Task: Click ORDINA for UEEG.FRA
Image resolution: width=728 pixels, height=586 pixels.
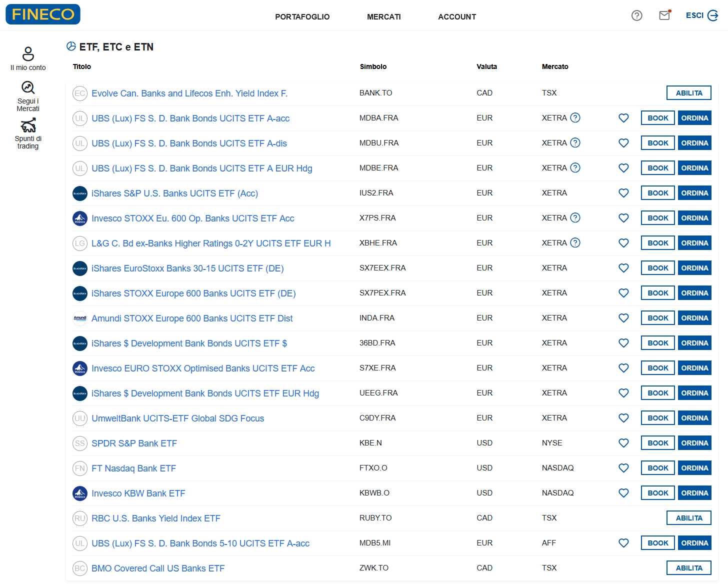Action: click(x=694, y=393)
